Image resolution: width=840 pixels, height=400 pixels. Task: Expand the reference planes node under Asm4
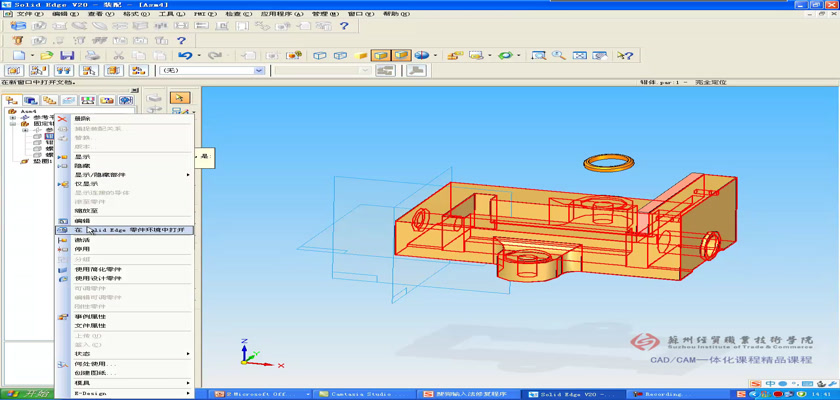[x=13, y=117]
